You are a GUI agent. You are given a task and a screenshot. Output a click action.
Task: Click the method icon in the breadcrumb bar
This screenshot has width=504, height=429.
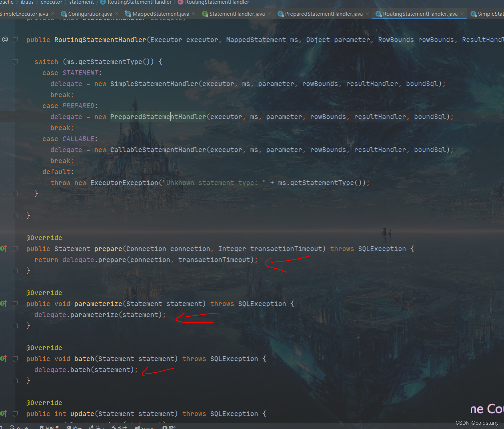click(x=181, y=2)
